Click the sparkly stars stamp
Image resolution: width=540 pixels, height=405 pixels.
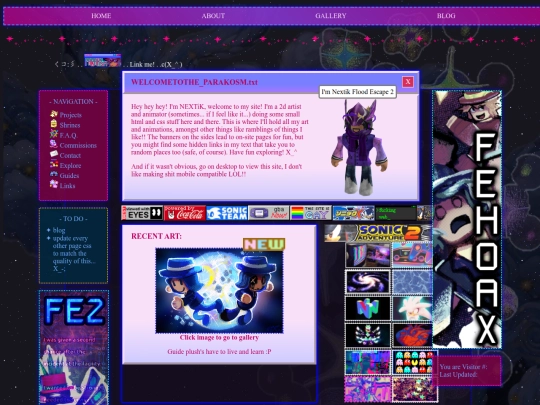(415, 389)
